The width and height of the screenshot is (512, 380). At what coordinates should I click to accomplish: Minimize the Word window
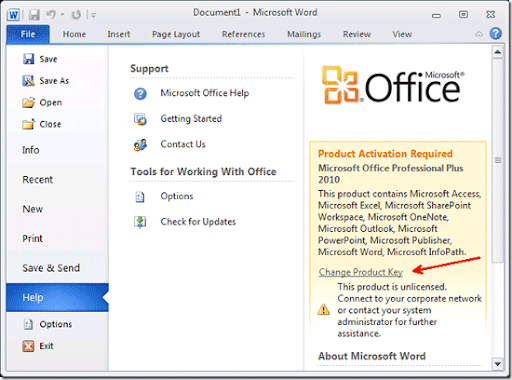pyautogui.click(x=436, y=15)
